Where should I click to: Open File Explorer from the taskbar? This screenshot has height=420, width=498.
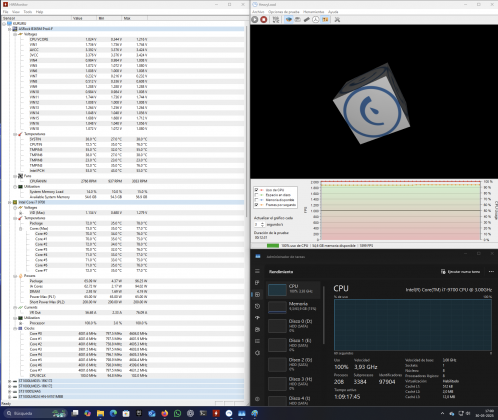click(100, 413)
